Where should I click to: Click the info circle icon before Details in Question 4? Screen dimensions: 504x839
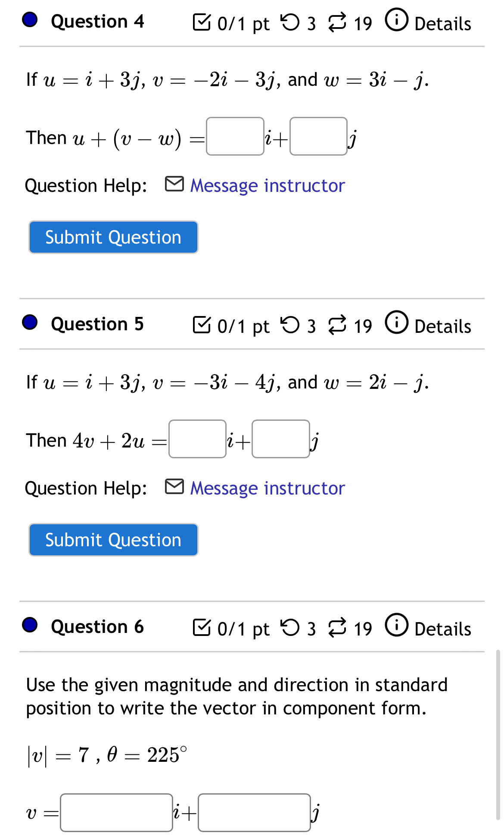pos(397,19)
